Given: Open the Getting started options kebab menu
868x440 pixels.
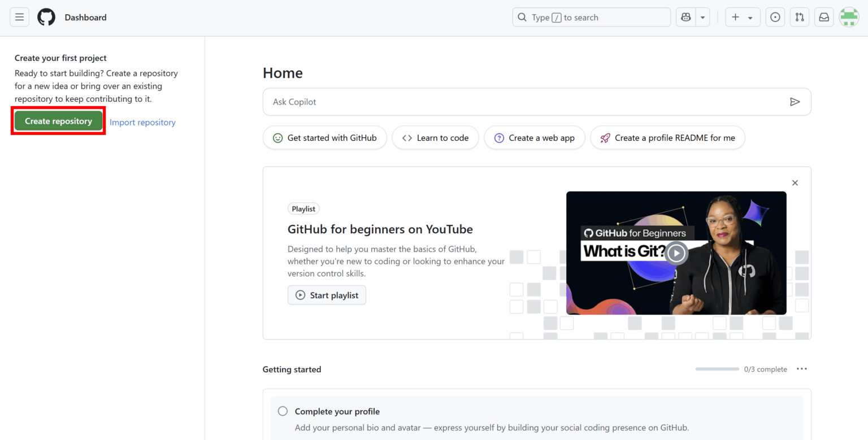Looking at the screenshot, I should point(801,369).
